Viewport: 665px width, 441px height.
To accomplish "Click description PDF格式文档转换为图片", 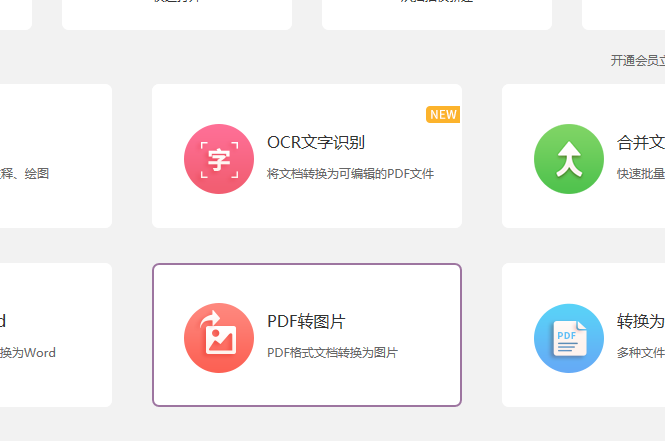I will pos(332,353).
